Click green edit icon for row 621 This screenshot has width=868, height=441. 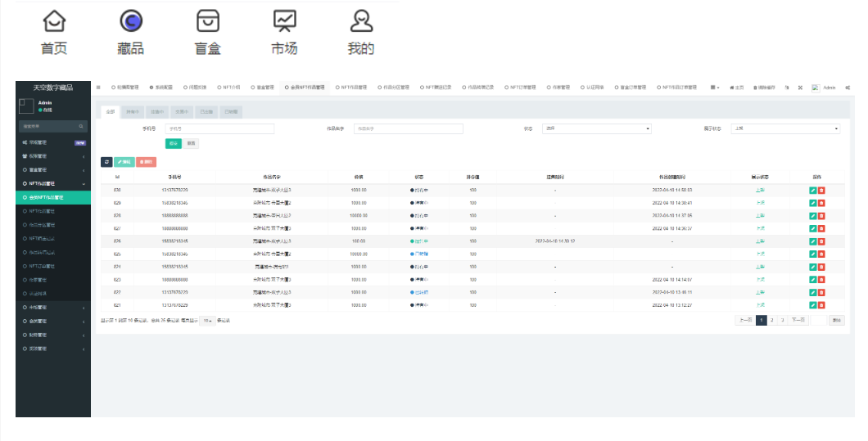tap(812, 305)
